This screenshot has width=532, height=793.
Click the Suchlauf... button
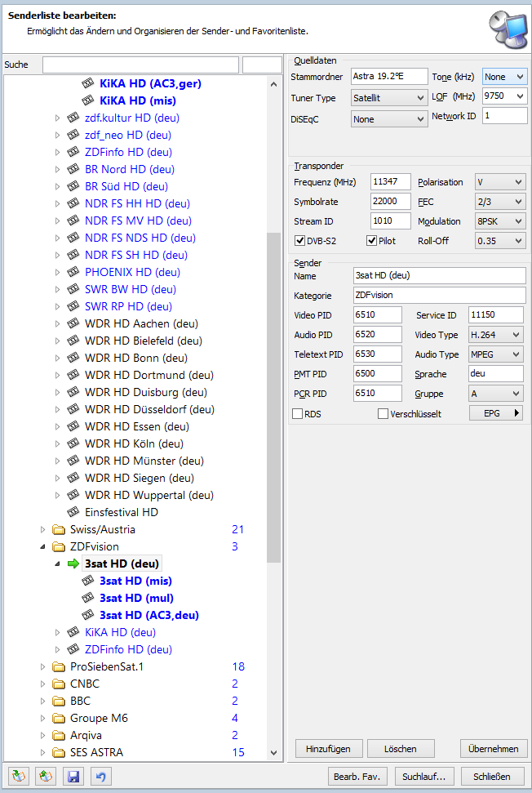click(x=423, y=776)
